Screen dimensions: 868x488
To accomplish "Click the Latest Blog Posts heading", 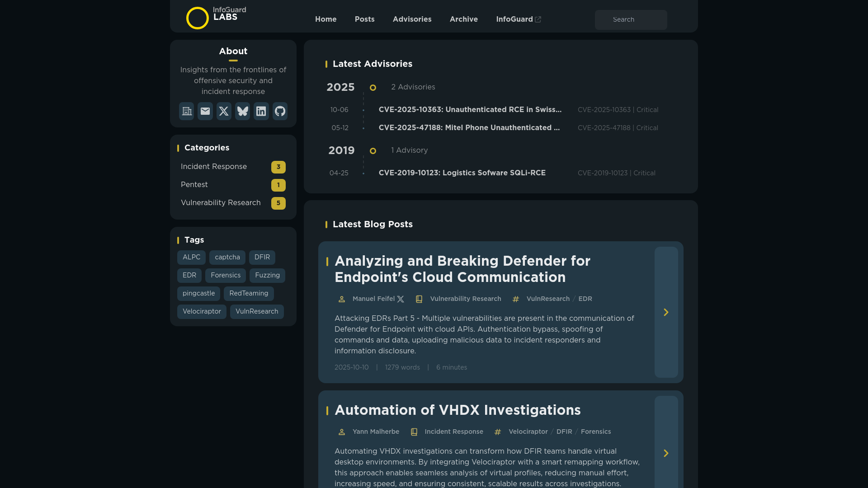I will (x=373, y=225).
